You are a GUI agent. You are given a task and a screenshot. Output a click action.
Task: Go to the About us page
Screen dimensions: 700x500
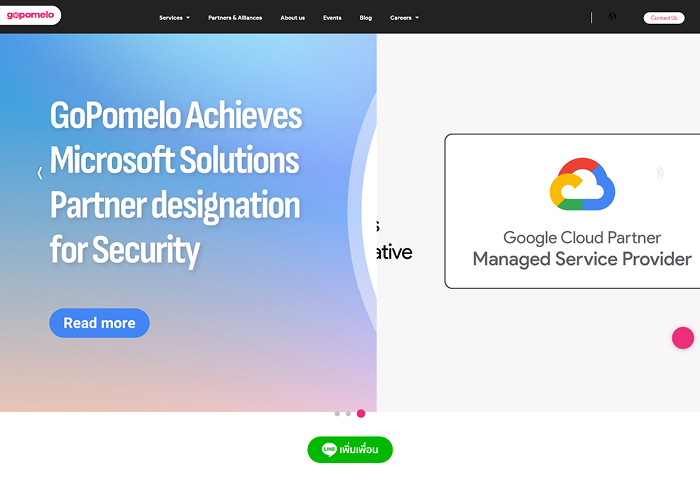point(292,18)
